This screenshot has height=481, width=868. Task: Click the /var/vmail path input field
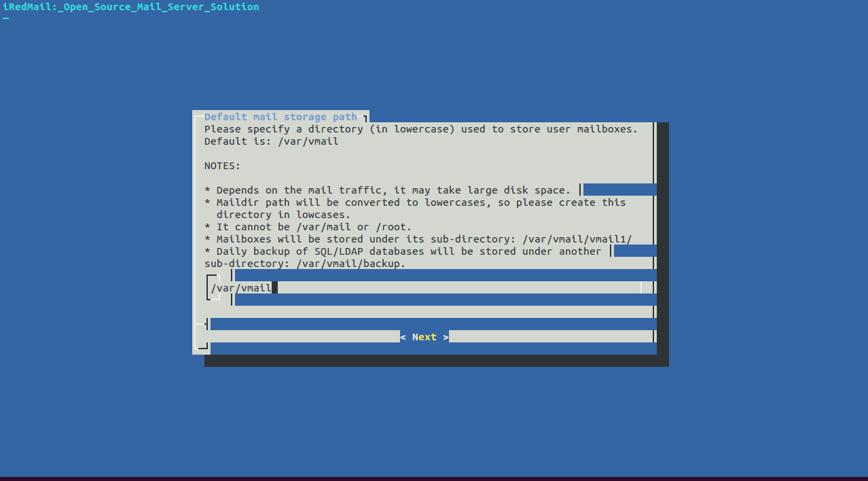click(426, 288)
